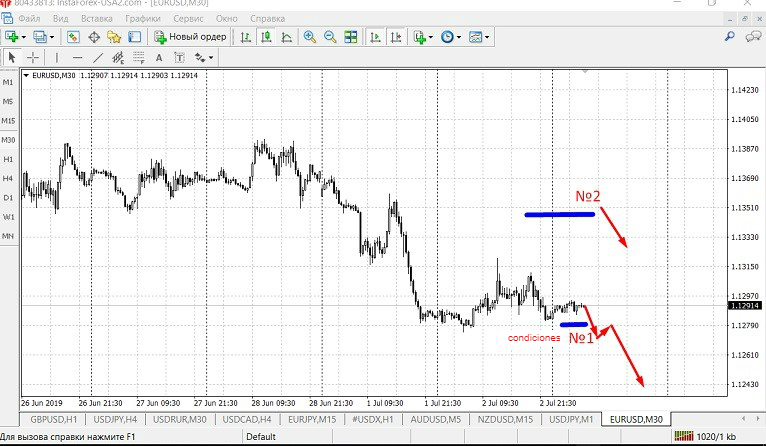Expand the chart templates dropdown
This screenshot has width=766, height=446.
479,37
